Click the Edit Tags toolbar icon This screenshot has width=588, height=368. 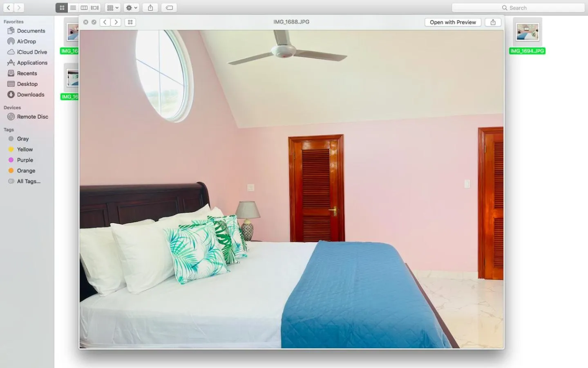tap(169, 7)
